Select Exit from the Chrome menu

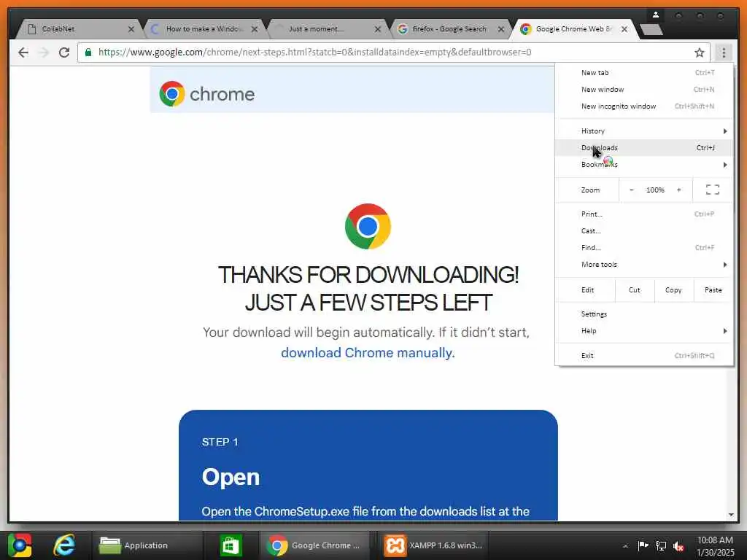point(644,355)
